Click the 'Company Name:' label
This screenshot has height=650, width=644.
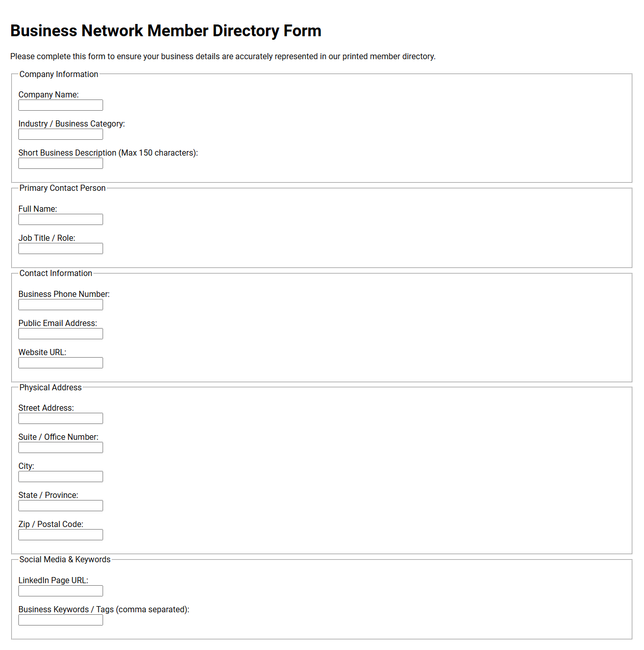click(48, 94)
